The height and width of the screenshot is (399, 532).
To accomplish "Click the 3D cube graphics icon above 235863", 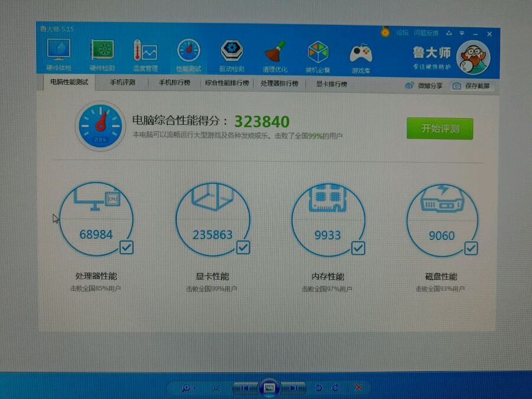I will 213,197.
